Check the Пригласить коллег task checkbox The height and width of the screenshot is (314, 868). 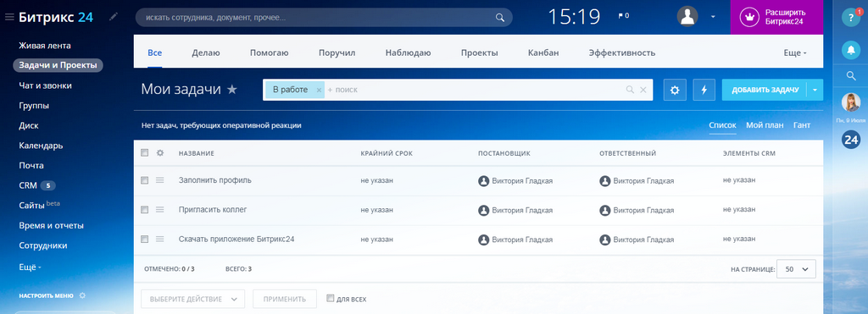pyautogui.click(x=144, y=210)
